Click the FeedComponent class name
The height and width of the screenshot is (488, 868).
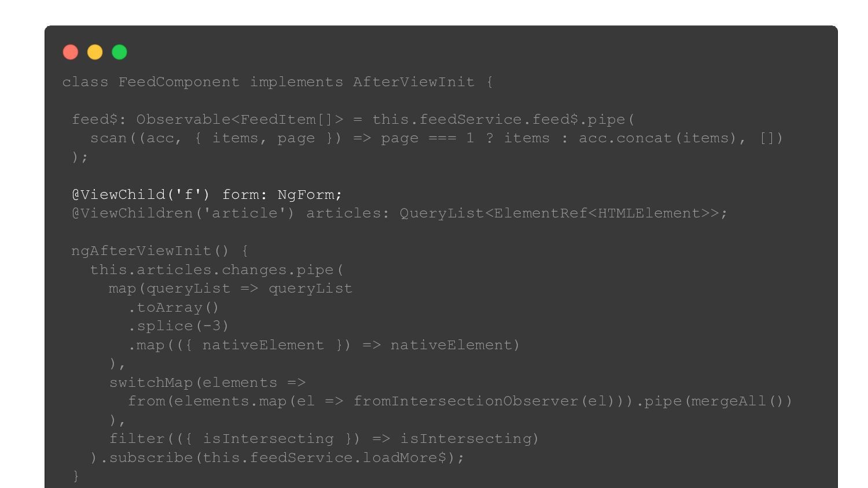(x=179, y=82)
